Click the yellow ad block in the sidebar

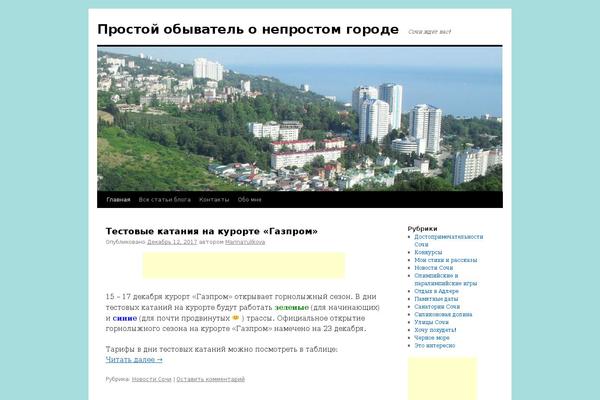(x=442, y=379)
